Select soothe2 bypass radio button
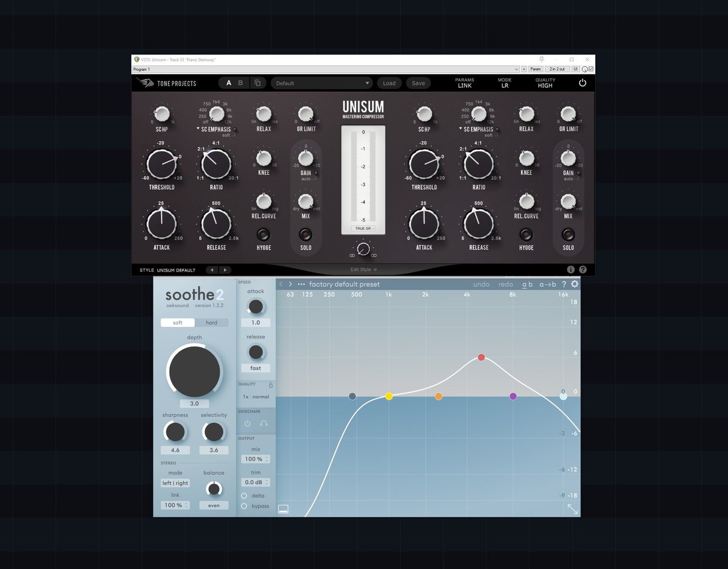This screenshot has height=569, width=728. [244, 506]
